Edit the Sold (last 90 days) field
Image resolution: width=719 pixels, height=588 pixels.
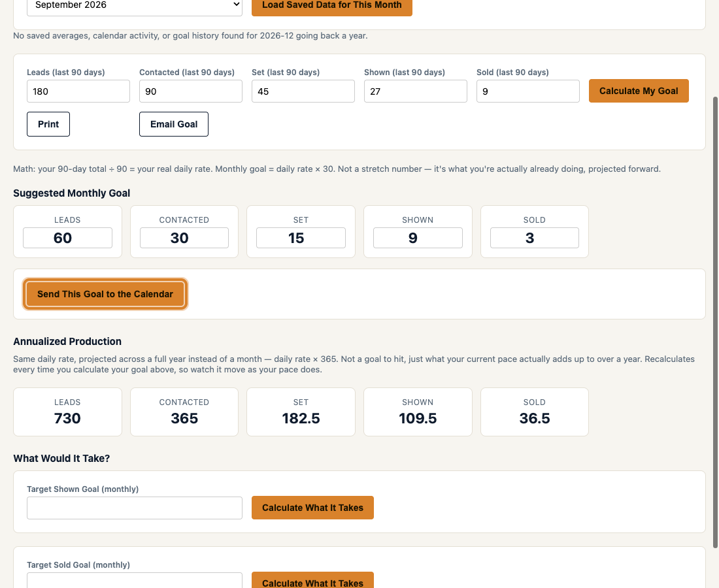[527, 91]
